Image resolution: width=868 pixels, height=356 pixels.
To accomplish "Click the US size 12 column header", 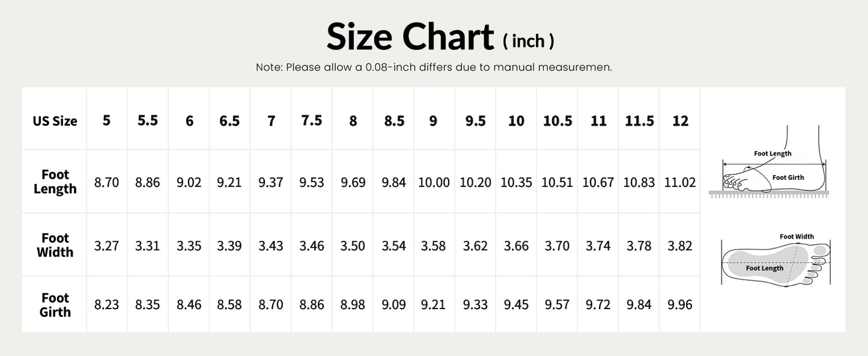I will [680, 120].
